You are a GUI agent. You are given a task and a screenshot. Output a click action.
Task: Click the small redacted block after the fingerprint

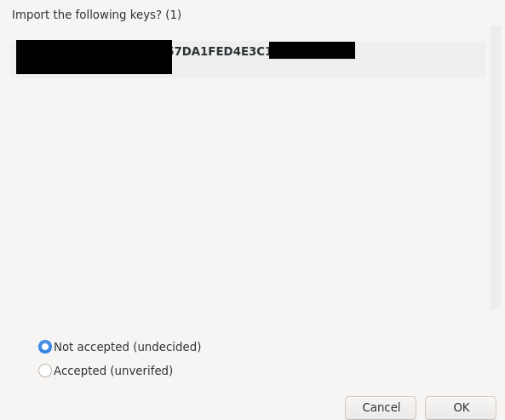(312, 50)
